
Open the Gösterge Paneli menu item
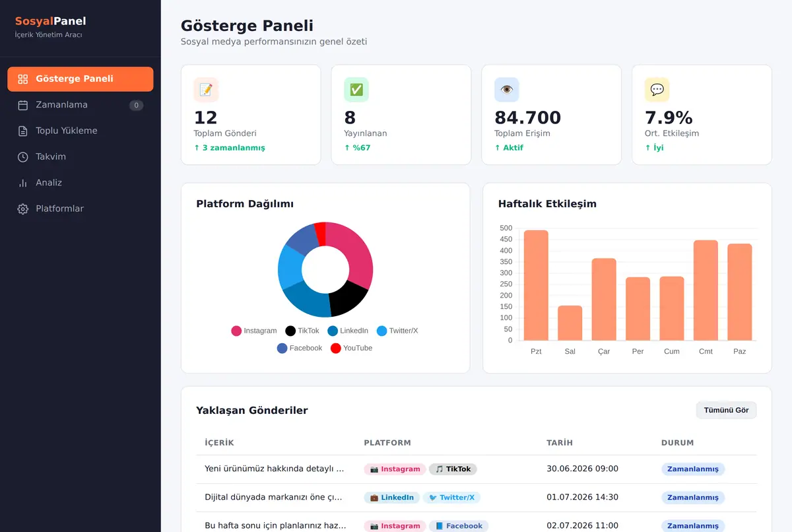81,79
